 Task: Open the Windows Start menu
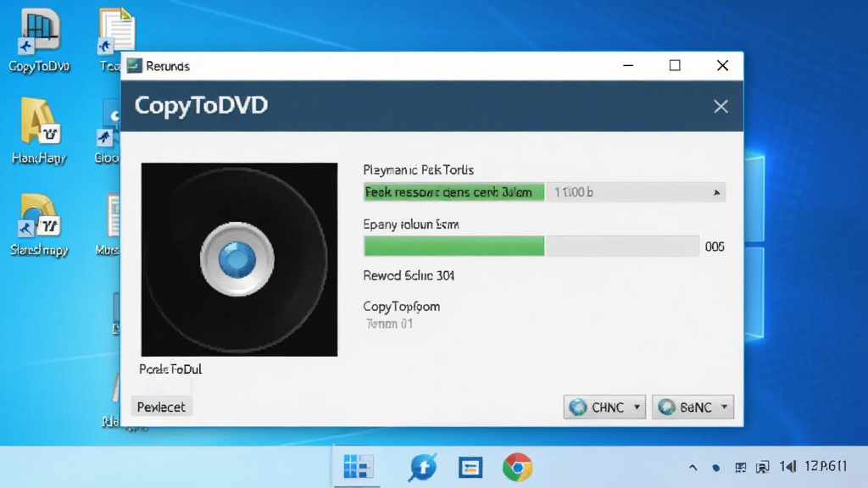(358, 467)
